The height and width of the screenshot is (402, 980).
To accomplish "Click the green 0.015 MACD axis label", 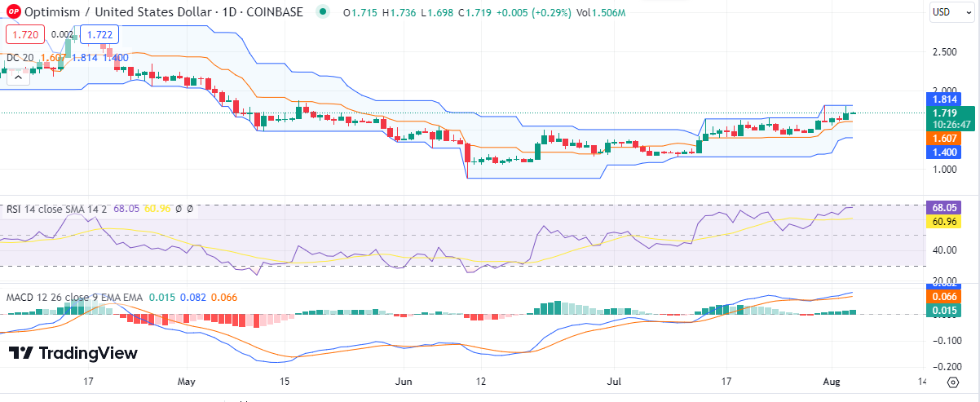I will (x=944, y=310).
